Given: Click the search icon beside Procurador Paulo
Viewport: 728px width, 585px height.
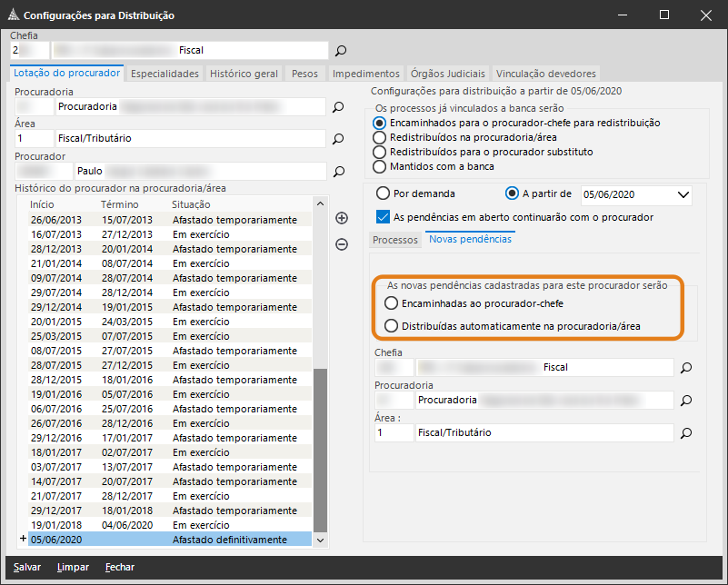Looking at the screenshot, I should (338, 171).
